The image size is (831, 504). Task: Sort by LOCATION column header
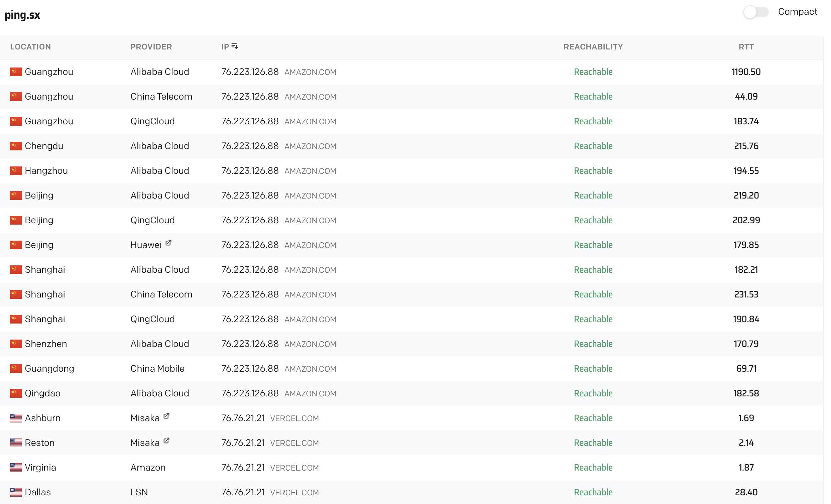tap(30, 47)
